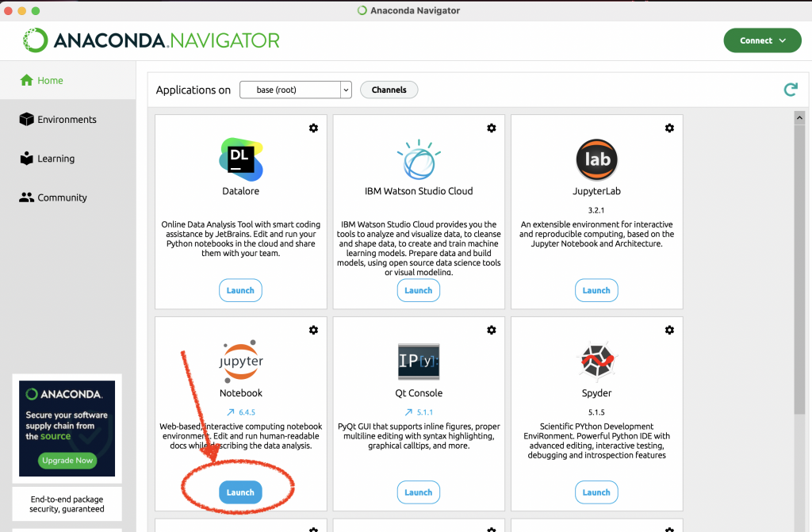Click Upgrade Now in Anaconda ad

(66, 460)
